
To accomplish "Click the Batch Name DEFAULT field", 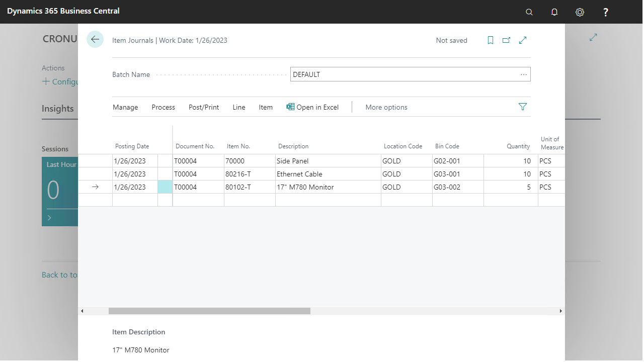I will (410, 74).
